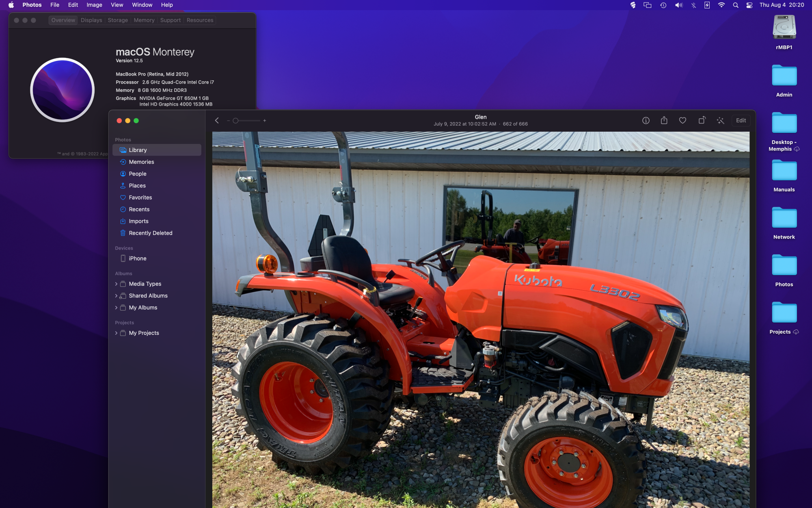Open the Share button in toolbar
The width and height of the screenshot is (812, 508).
(664, 121)
